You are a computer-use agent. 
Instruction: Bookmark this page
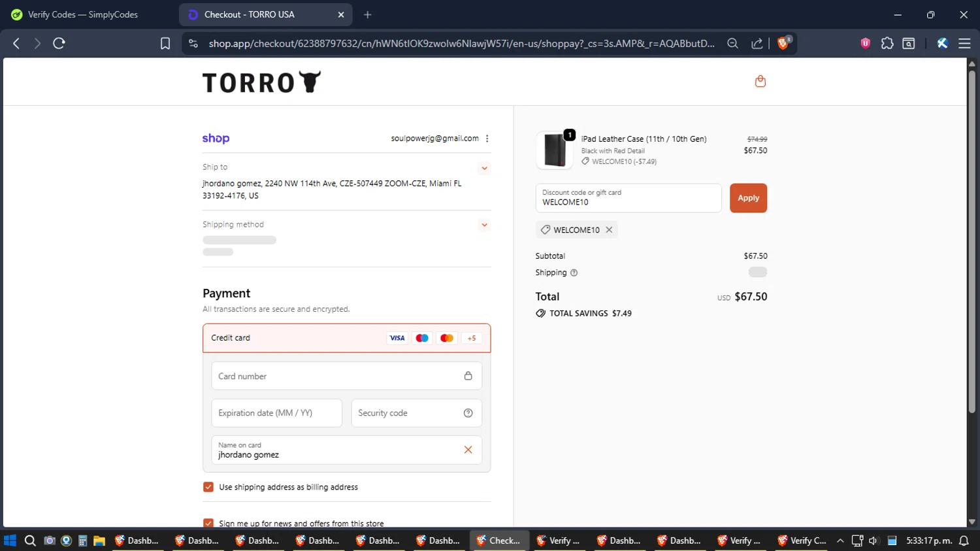point(165,43)
